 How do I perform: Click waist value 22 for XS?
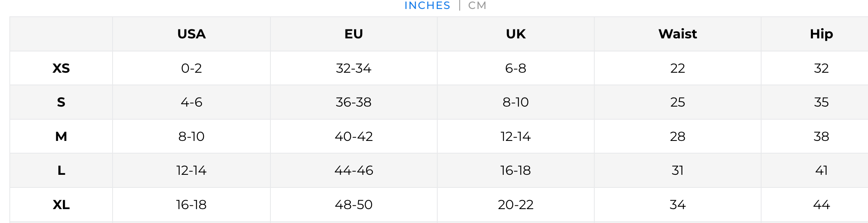coord(678,68)
